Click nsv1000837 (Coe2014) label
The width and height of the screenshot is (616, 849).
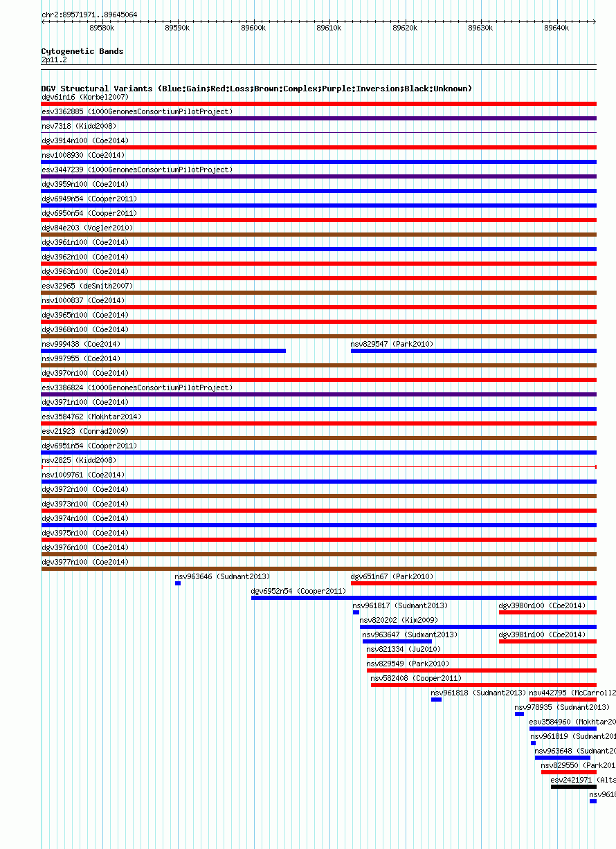pos(83,301)
